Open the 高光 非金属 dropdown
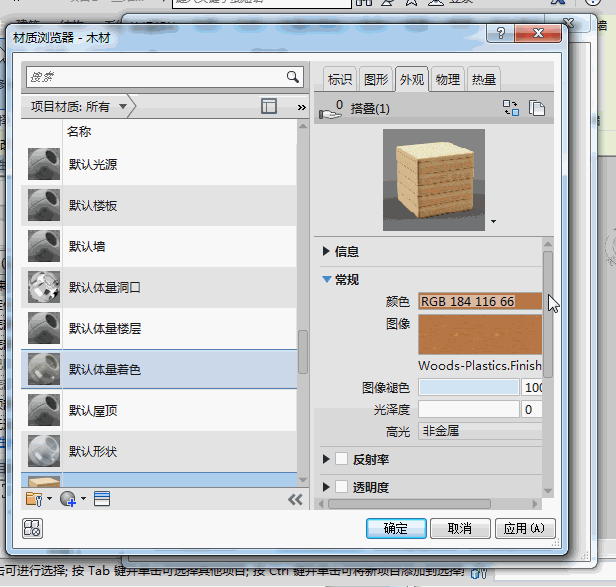Screen dimensions: 616x587 pyautogui.click(x=480, y=431)
